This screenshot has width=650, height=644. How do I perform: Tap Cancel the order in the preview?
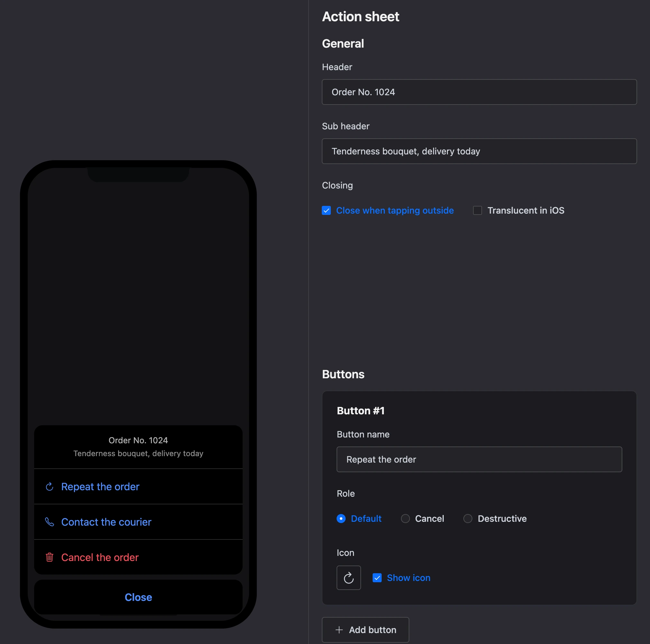pos(138,557)
